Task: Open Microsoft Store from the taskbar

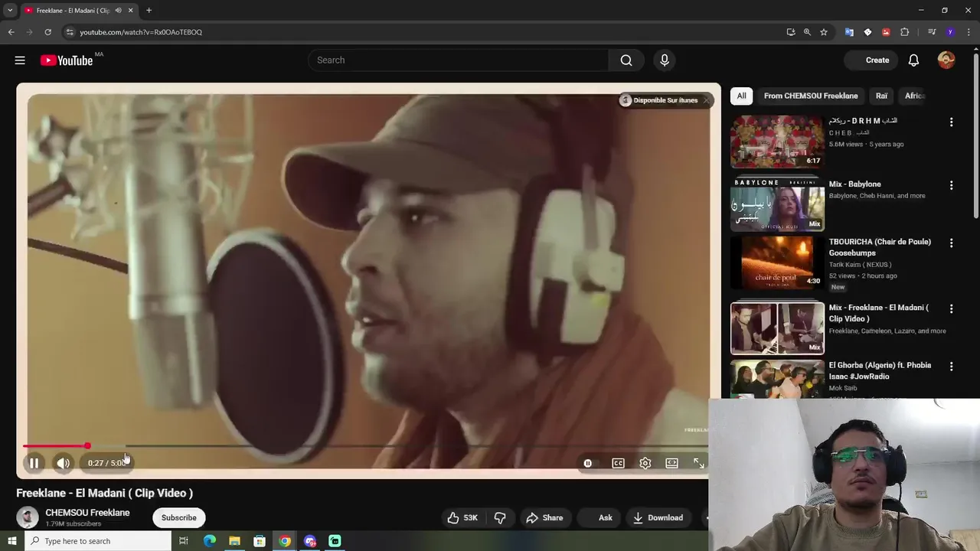Action: 260,541
